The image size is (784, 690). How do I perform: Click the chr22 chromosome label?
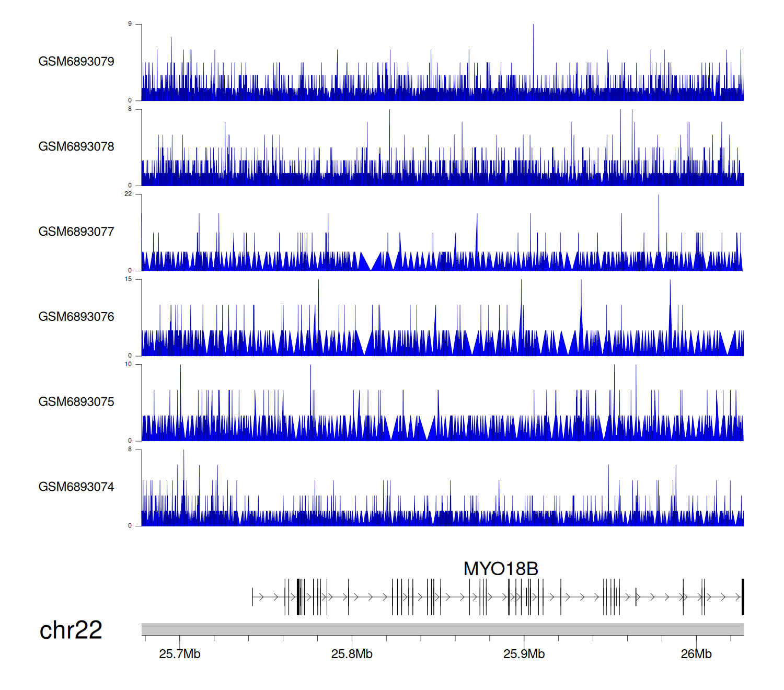click(71, 630)
